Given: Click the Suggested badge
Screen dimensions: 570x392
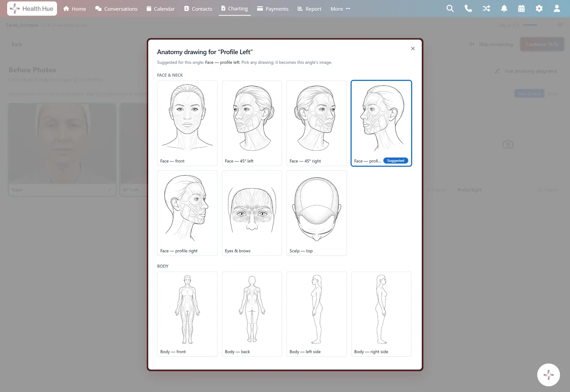Looking at the screenshot, I should coord(395,161).
